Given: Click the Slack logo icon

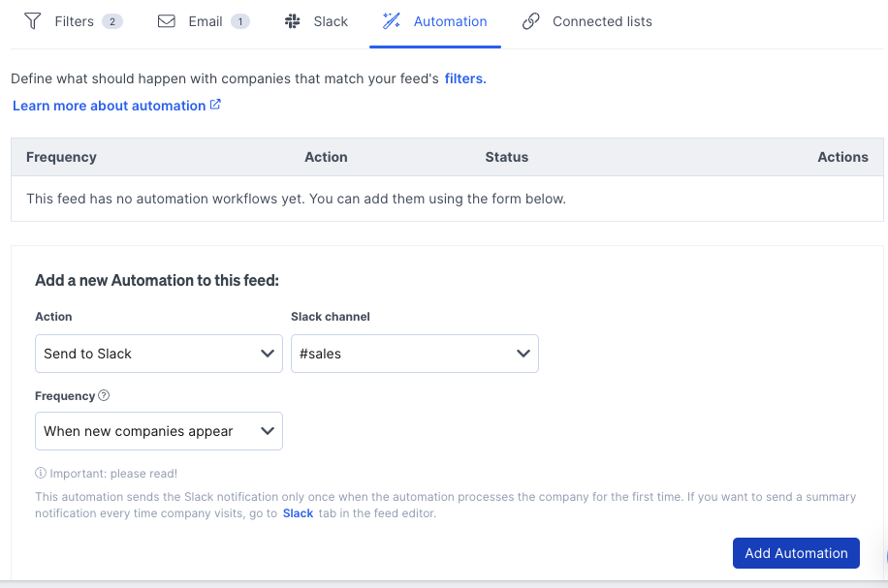Looking at the screenshot, I should (292, 20).
